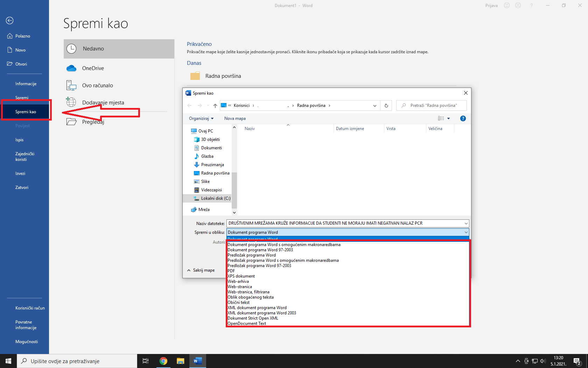Open File Explorer from the taskbar
The image size is (588, 368).
point(181,361)
